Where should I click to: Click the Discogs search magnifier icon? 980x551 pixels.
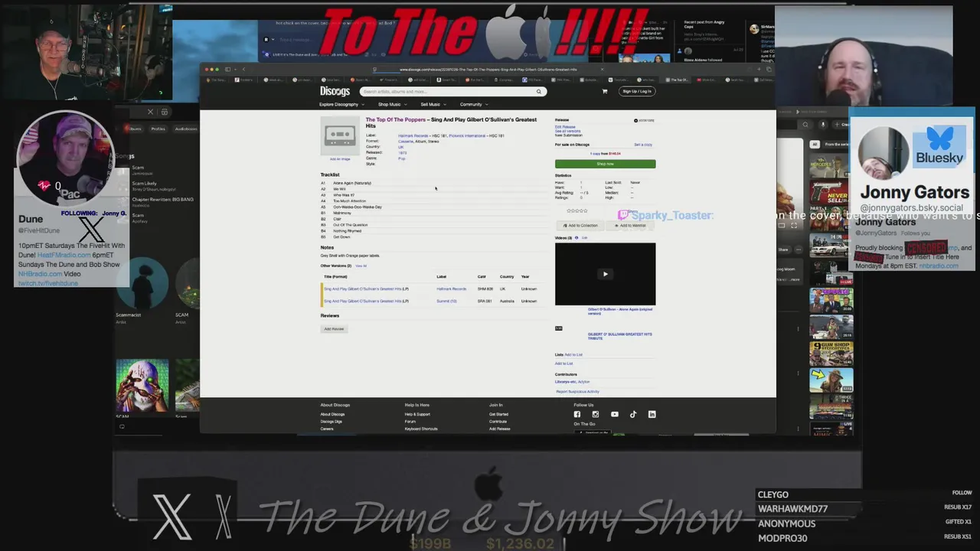click(x=538, y=92)
